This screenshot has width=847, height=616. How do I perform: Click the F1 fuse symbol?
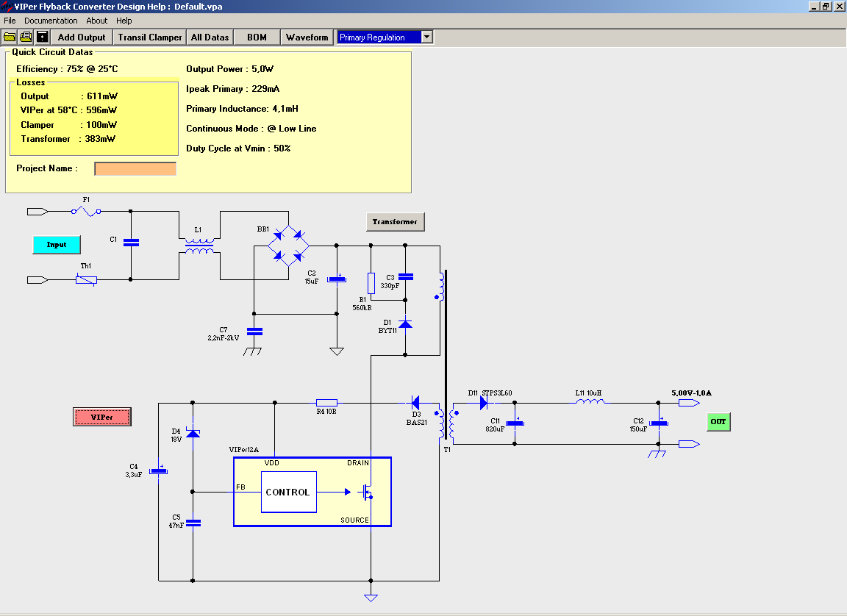click(x=87, y=212)
